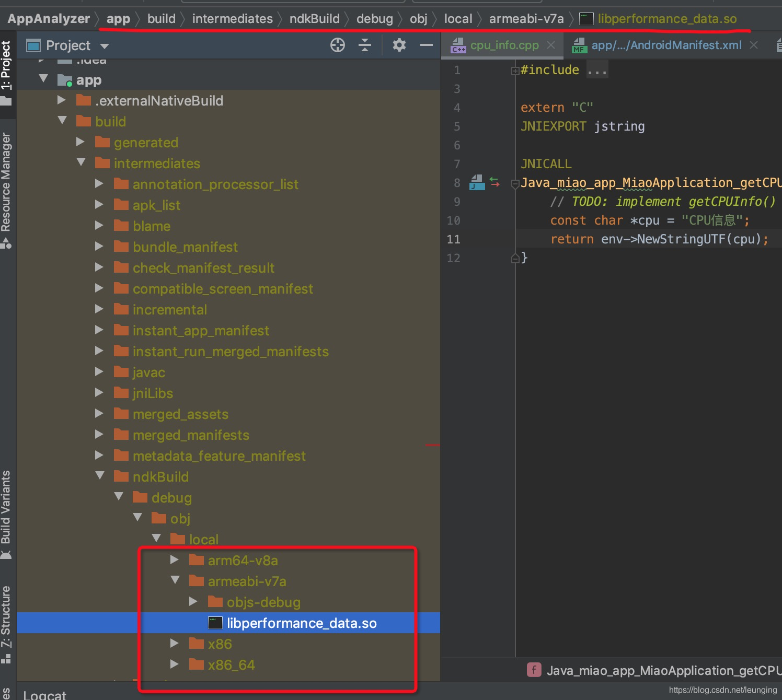This screenshot has height=700, width=782.
Task: Place cursor on the return env->NewStringUTF line
Action: point(659,239)
